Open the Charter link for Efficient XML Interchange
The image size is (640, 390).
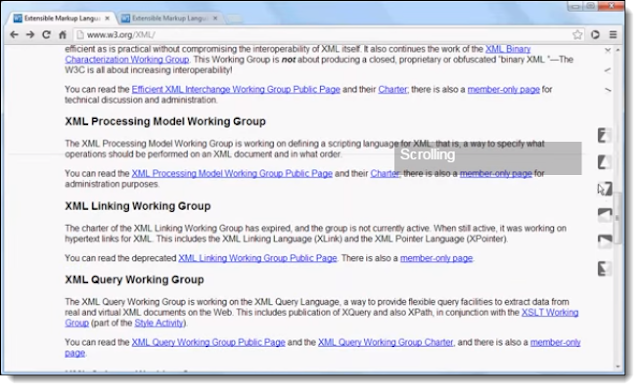(x=393, y=89)
